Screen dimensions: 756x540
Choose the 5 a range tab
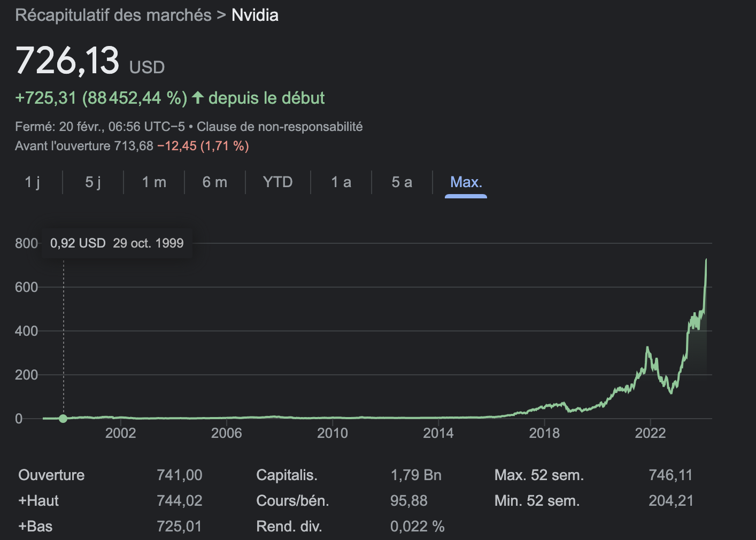[402, 182]
